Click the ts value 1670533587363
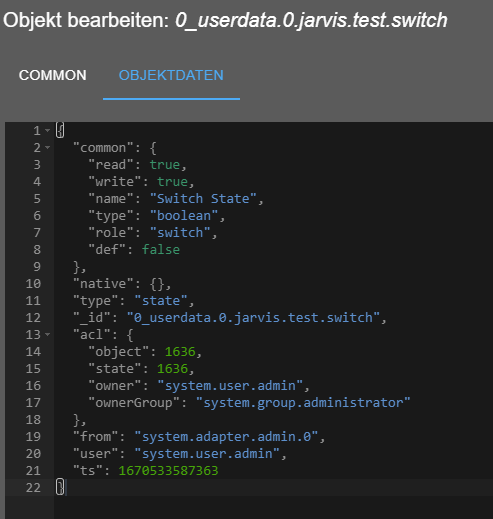493x519 pixels. (x=169, y=471)
